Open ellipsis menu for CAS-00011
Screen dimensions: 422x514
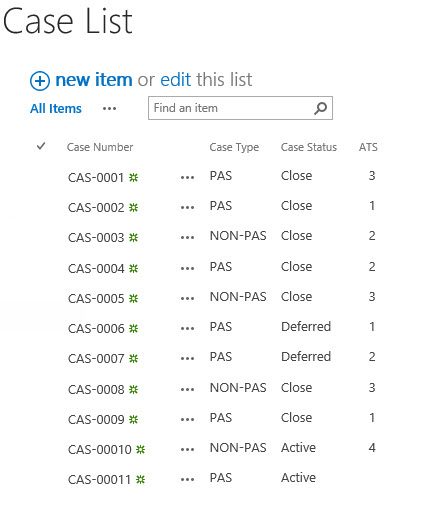(x=187, y=479)
